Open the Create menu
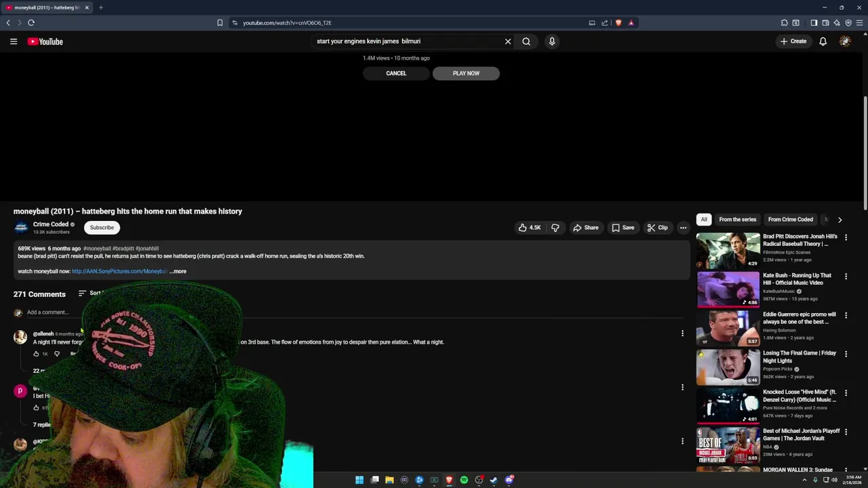 tap(793, 41)
